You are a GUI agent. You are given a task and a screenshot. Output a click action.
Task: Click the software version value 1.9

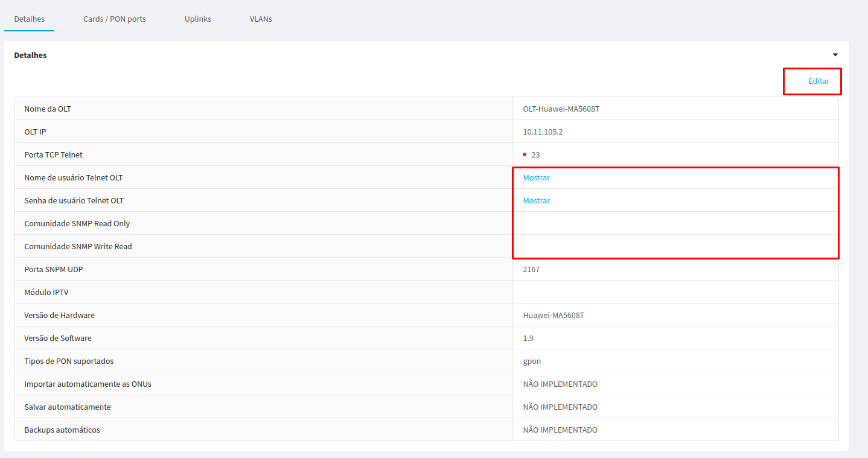click(528, 338)
